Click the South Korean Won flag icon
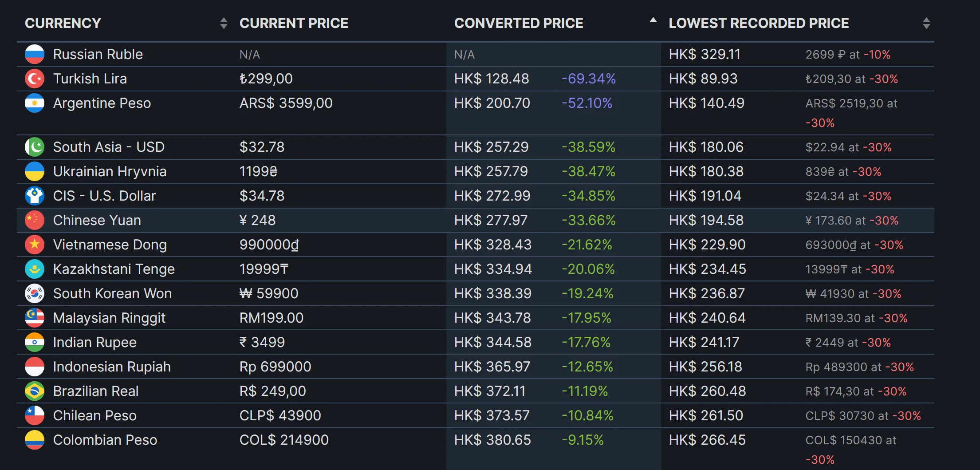 pos(35,293)
